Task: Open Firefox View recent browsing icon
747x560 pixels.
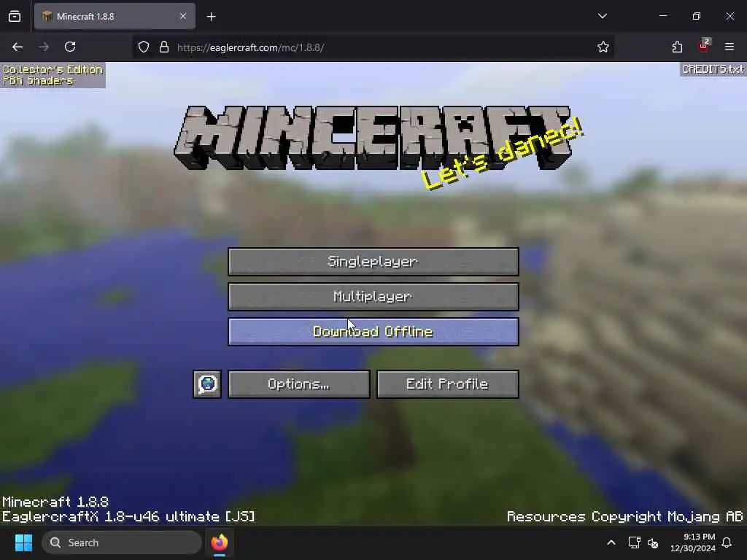Action: tap(15, 17)
